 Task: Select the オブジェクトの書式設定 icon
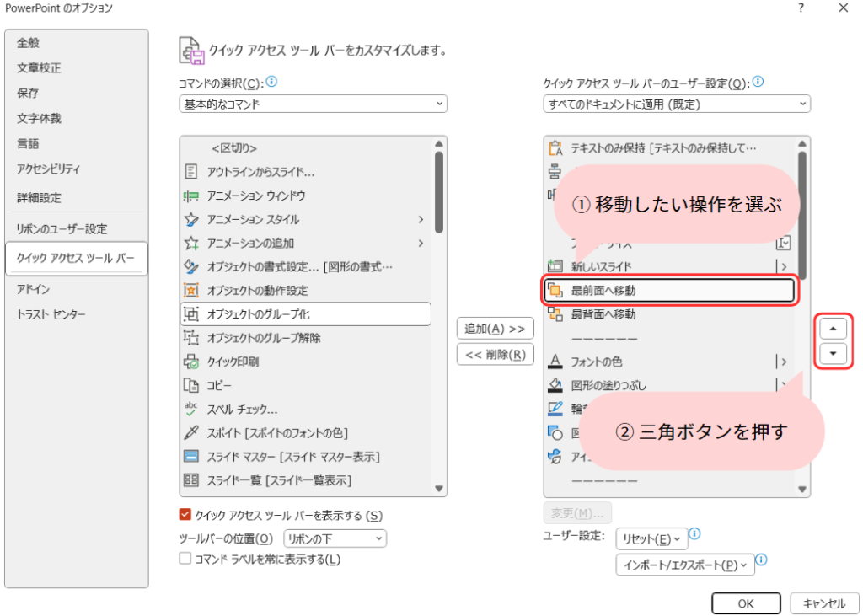pos(191,266)
